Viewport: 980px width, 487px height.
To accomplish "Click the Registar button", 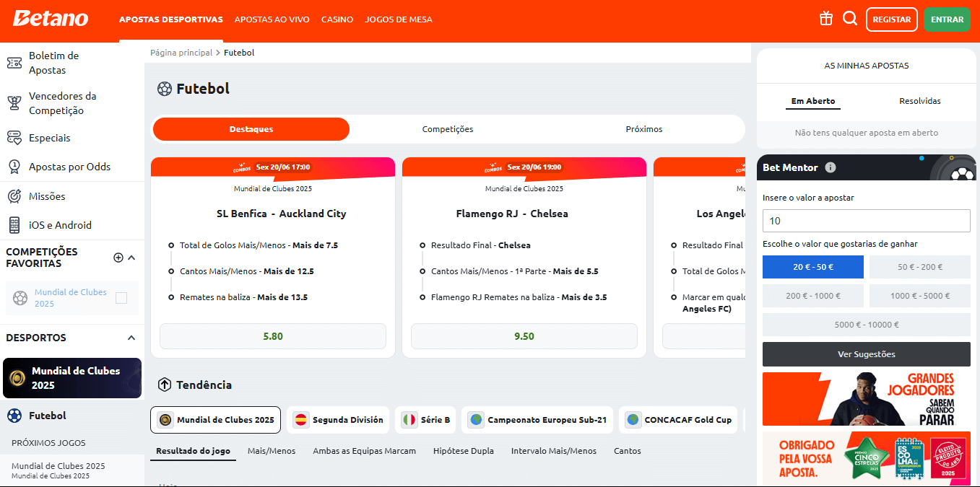I will pos(892,19).
